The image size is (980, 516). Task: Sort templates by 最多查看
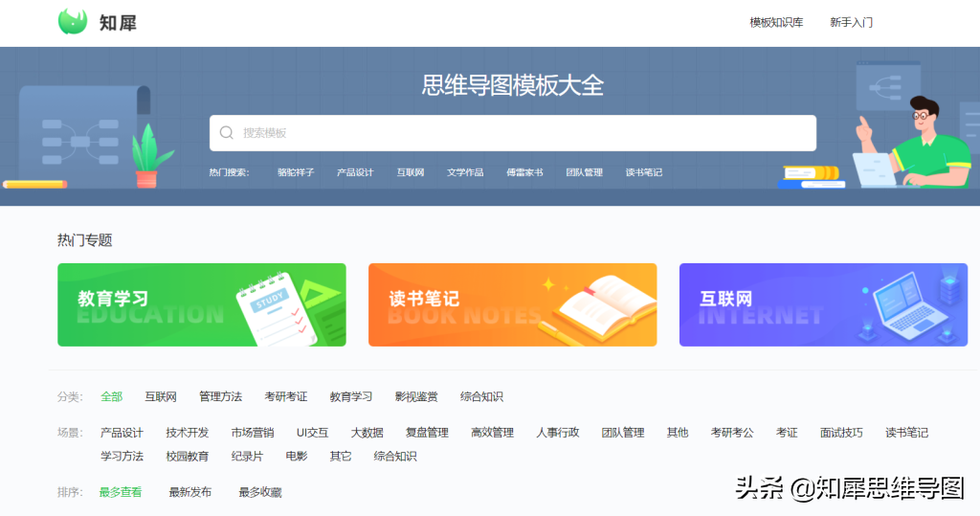click(x=121, y=492)
